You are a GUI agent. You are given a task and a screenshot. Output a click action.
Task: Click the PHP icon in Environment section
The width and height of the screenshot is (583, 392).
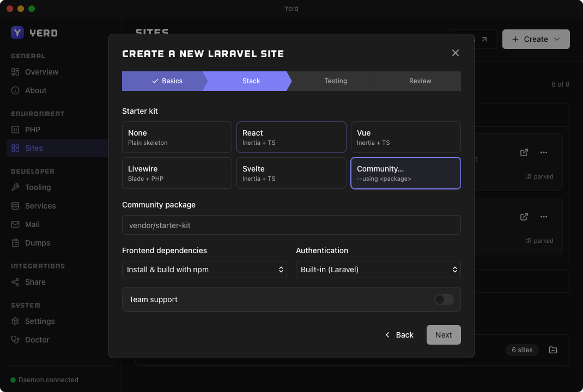click(15, 130)
